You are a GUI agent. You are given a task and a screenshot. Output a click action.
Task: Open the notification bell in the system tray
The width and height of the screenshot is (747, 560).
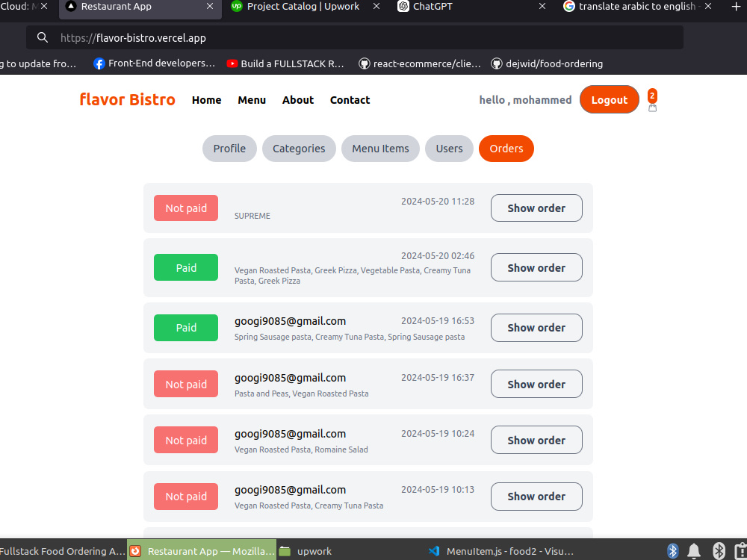(x=694, y=551)
